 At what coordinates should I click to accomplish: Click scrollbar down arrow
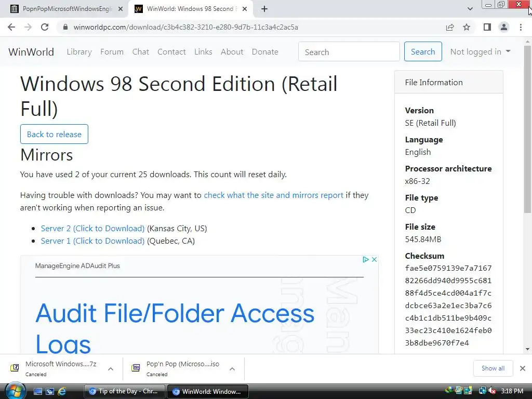[x=527, y=349]
